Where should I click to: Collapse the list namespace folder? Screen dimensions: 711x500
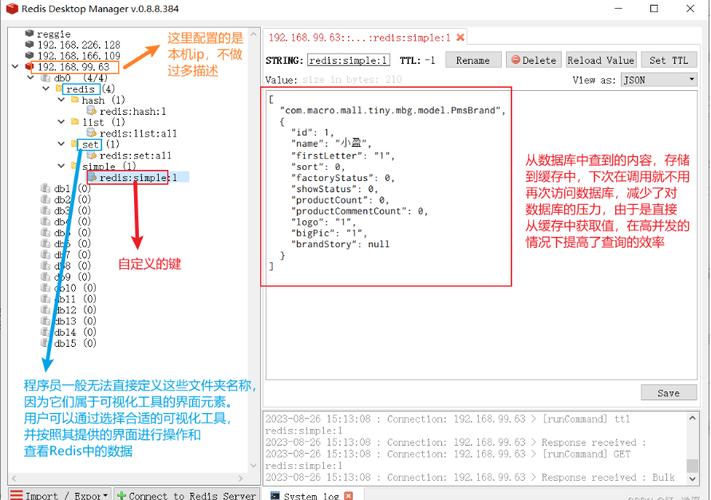[x=61, y=122]
